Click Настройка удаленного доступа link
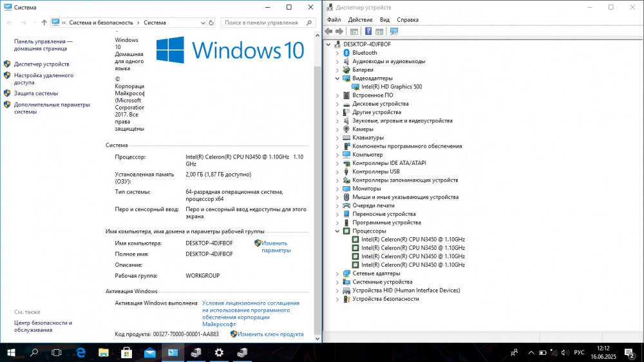644x362 pixels. tap(43, 79)
